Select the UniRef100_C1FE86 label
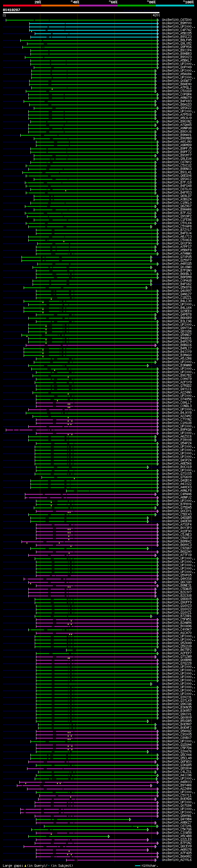Image resolution: width=197 pixels, height=868 pixels. coord(177,220)
